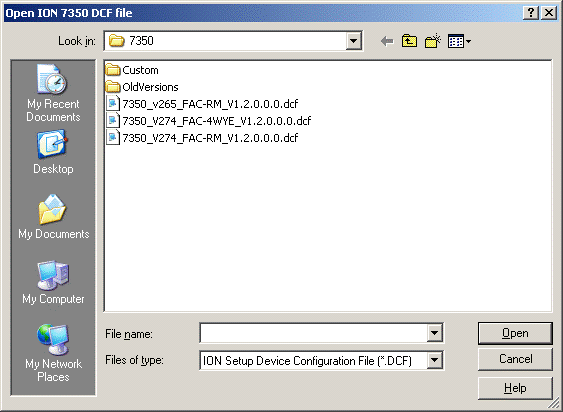
Task: Expand the Look in dropdown
Action: (353, 41)
